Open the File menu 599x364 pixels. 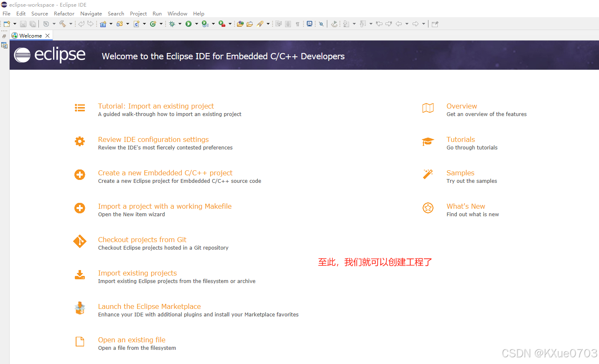click(x=6, y=14)
